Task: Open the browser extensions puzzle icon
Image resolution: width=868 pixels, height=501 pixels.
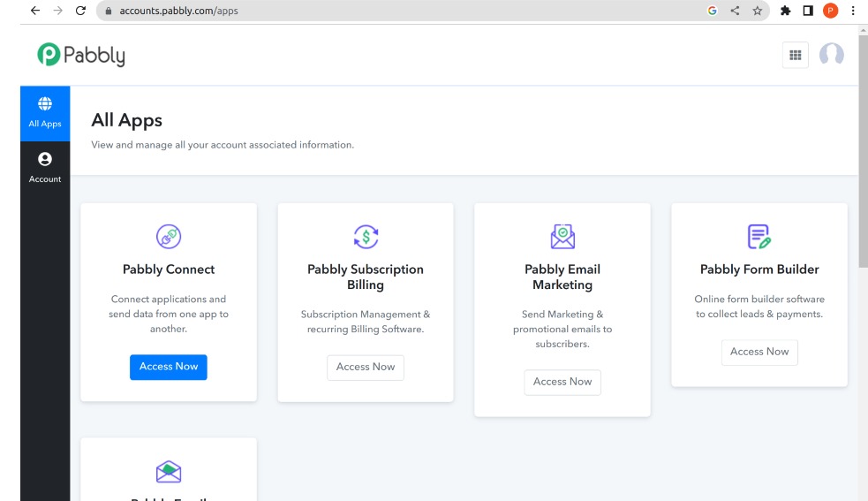Action: click(x=785, y=11)
